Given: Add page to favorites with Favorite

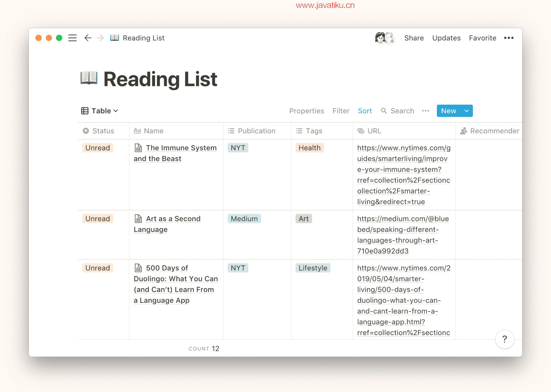Looking at the screenshot, I should pos(482,38).
